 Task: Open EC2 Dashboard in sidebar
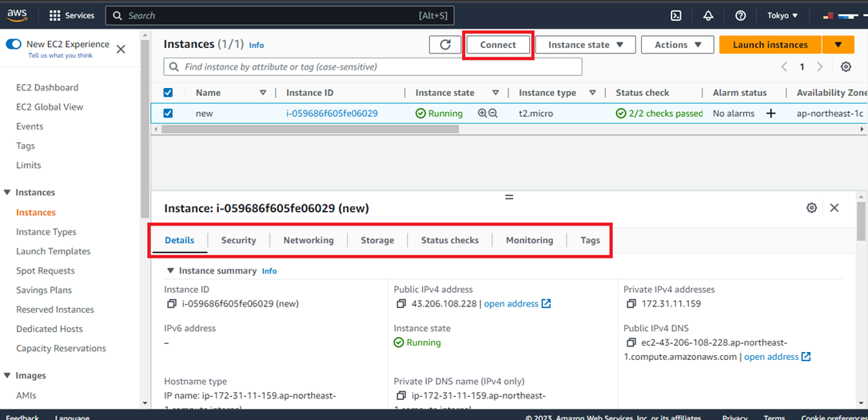point(47,87)
